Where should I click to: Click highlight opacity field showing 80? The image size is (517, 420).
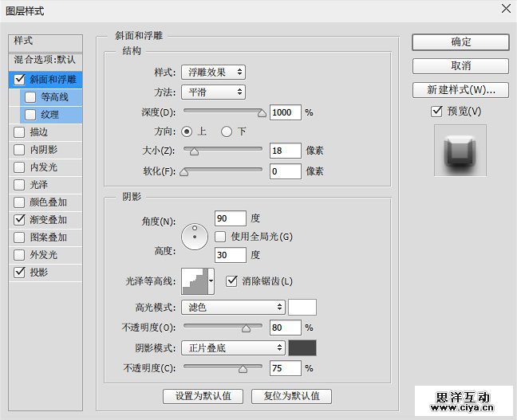coord(285,328)
